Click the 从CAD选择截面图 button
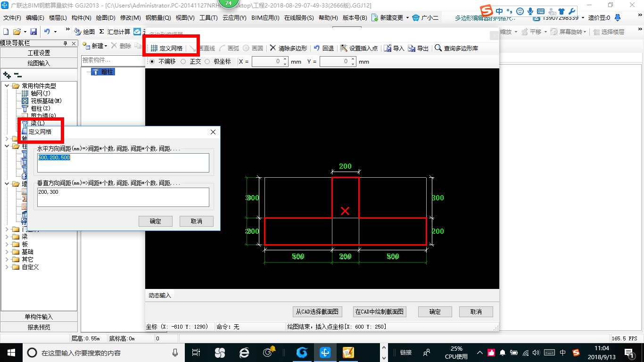This screenshot has height=362, width=644. 317,312
